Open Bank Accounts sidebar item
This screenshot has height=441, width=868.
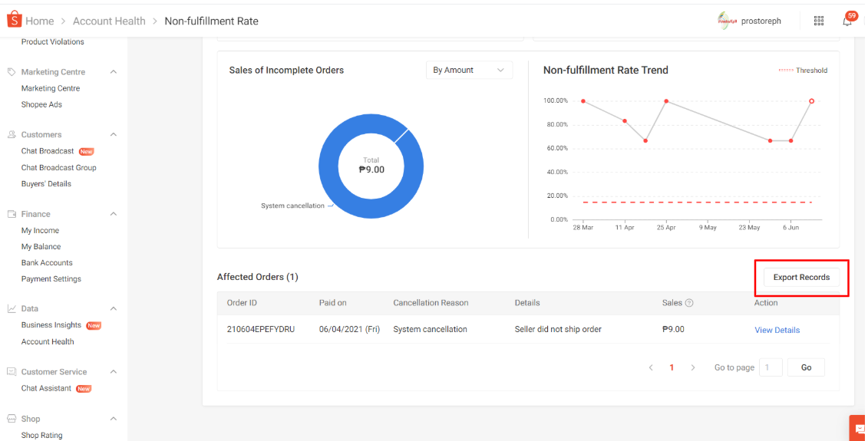click(47, 263)
